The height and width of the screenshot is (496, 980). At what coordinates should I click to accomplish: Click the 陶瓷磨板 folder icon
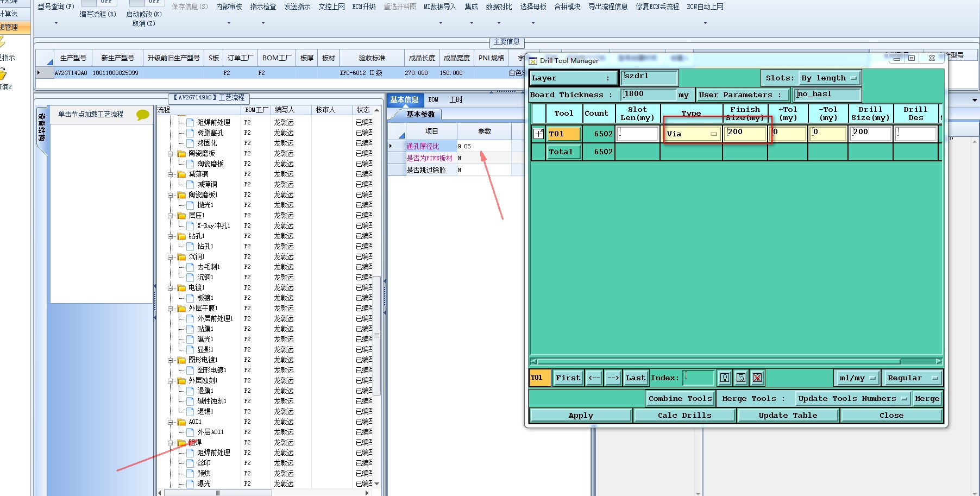coord(182,154)
